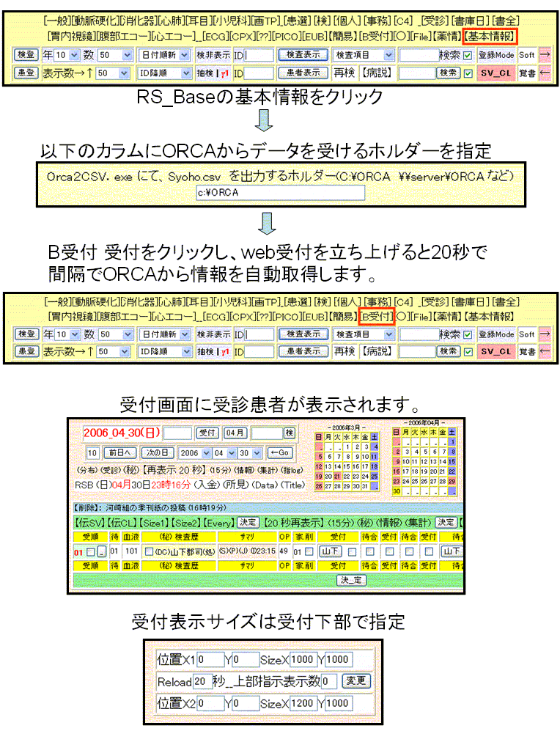Screen dimensions: 560x731
Task: Click pink right-arrow button in upper toolbar
Action: click(545, 54)
